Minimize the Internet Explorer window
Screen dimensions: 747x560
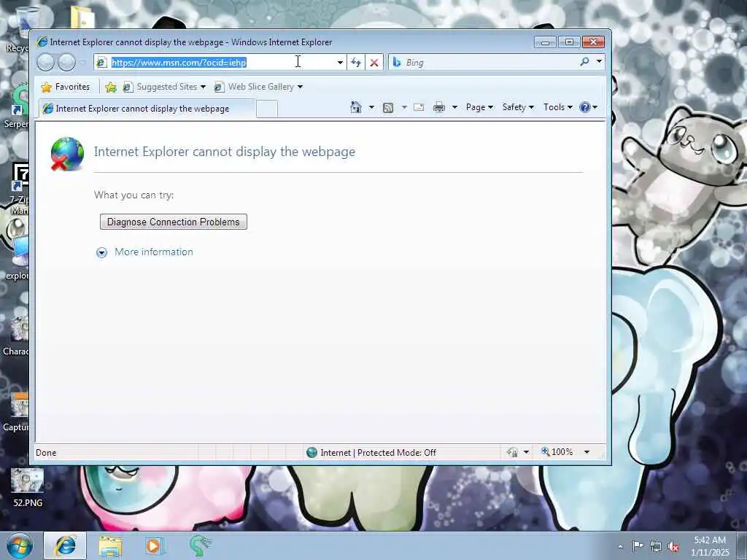[545, 42]
